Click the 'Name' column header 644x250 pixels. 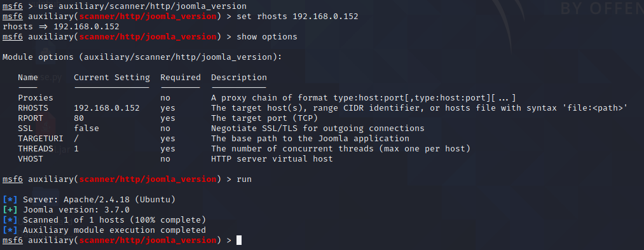28,78
